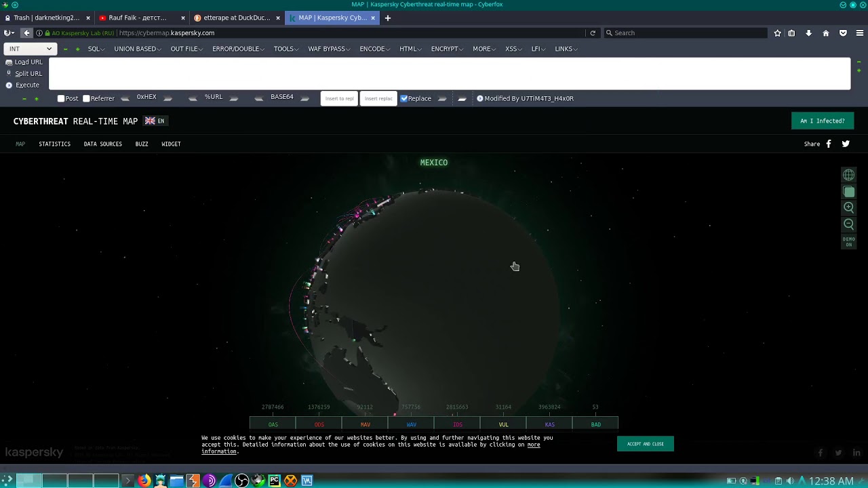
Task: Go to the browser home page
Action: 825,33
